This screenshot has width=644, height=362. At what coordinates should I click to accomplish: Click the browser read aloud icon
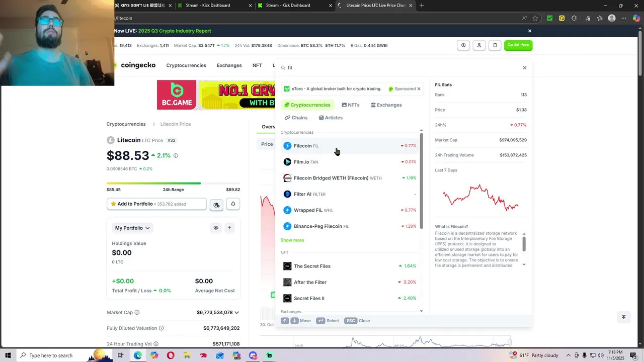(x=525, y=18)
